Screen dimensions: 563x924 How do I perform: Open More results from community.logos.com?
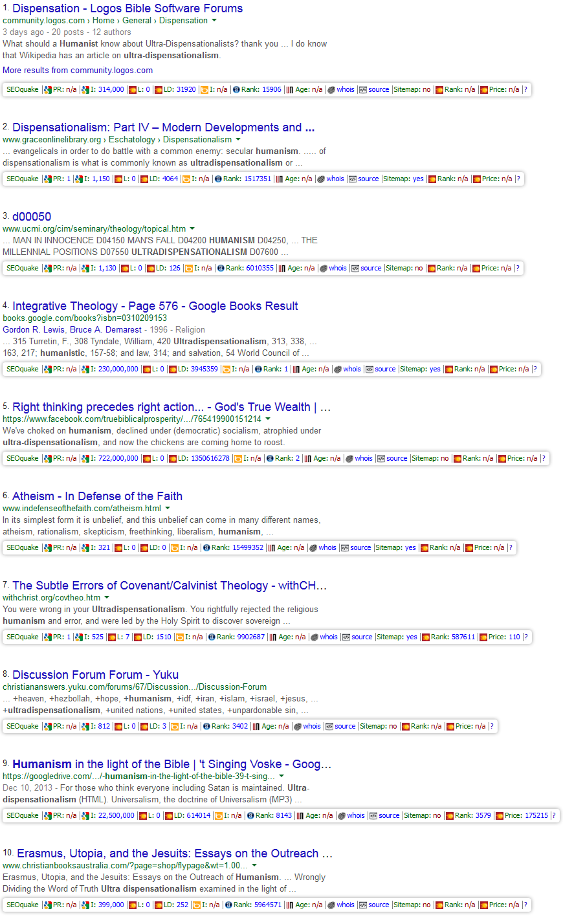78,71
